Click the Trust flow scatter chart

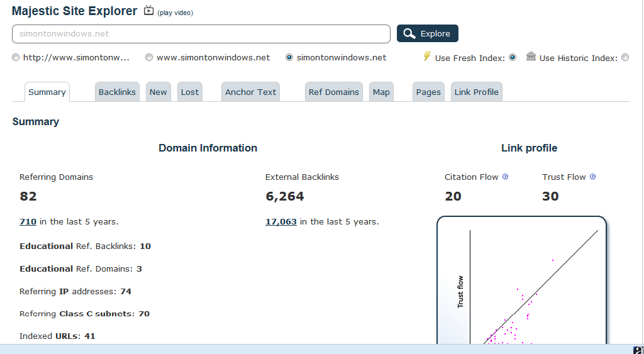point(521,280)
